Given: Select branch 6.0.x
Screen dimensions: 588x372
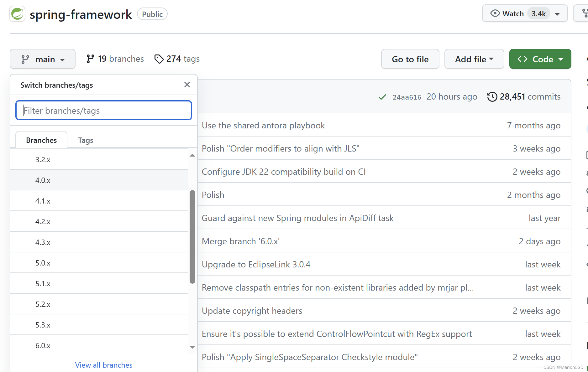Looking at the screenshot, I should pyautogui.click(x=99, y=345).
